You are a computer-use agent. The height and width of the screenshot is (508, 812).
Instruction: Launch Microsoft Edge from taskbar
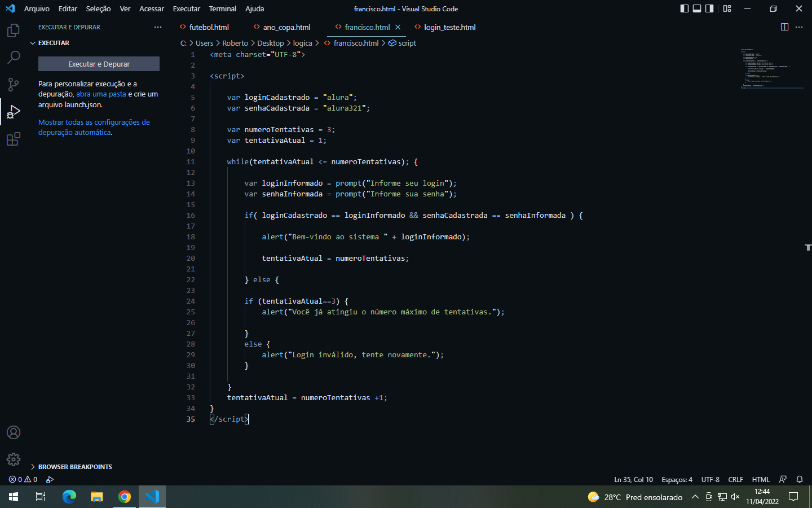point(69,497)
